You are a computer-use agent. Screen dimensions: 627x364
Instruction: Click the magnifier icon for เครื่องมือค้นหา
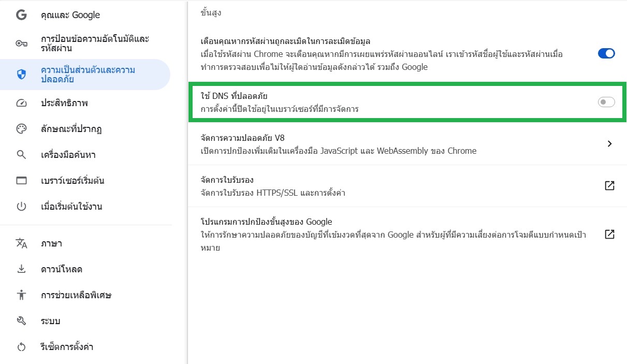(21, 155)
